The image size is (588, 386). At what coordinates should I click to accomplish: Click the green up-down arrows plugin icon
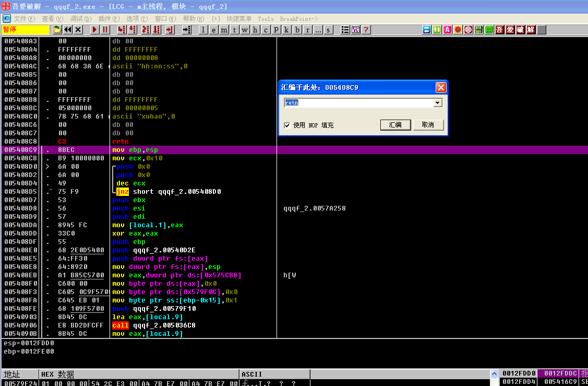click(x=437, y=30)
